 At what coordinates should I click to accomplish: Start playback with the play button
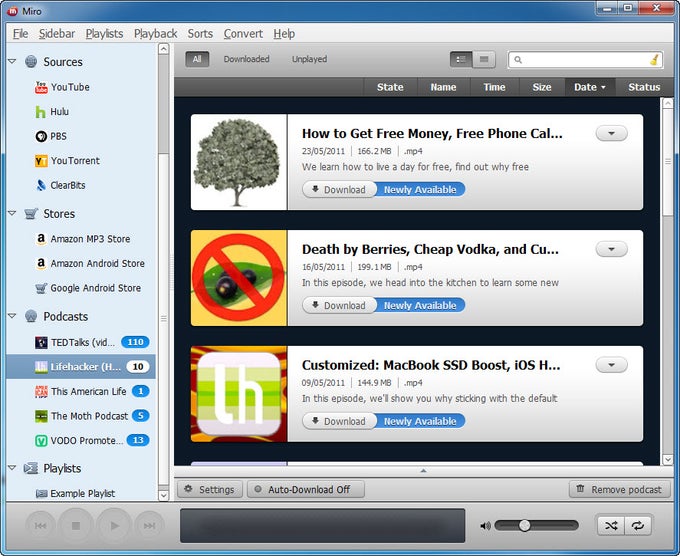[114, 526]
